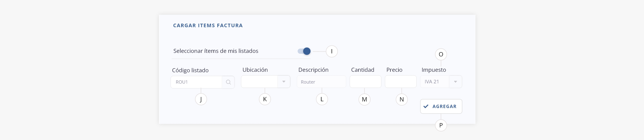644x140 pixels.
Task: Click the circled L annotation marker
Action: (x=322, y=99)
